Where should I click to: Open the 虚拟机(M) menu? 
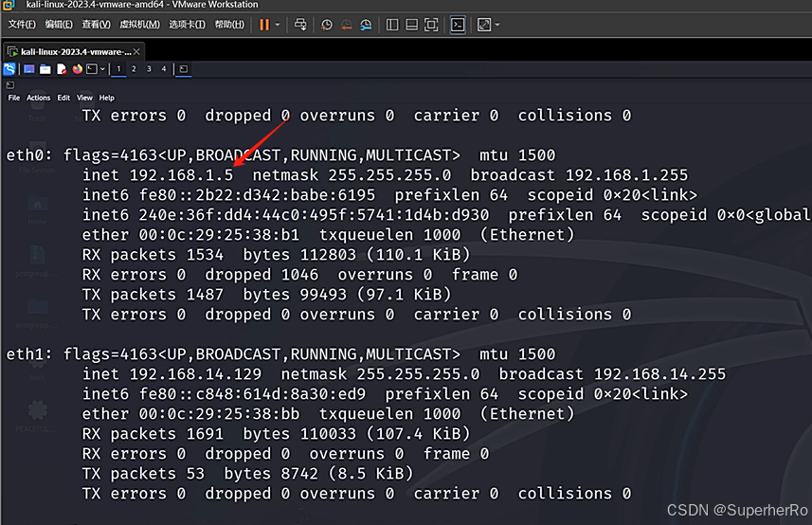pos(140,25)
